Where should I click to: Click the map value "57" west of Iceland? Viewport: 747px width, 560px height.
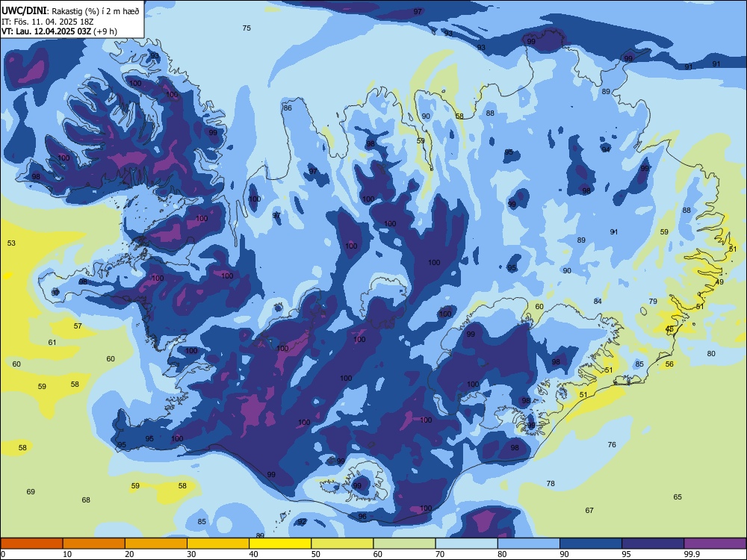[78, 326]
